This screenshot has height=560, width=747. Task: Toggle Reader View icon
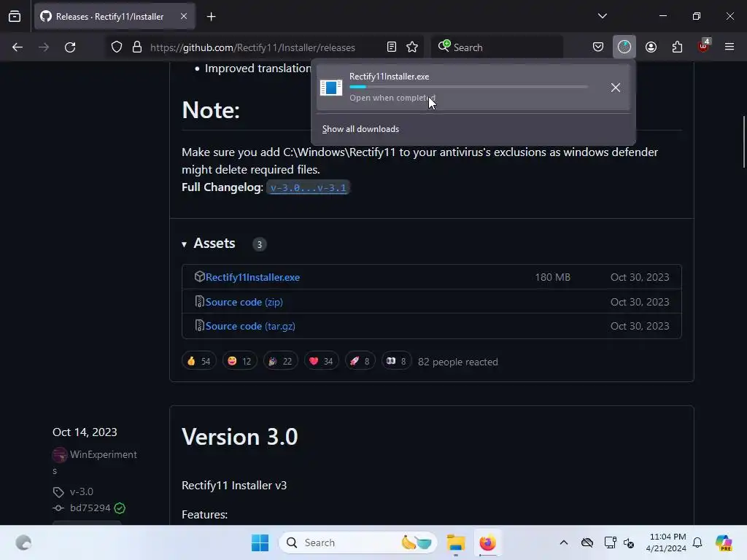392,47
